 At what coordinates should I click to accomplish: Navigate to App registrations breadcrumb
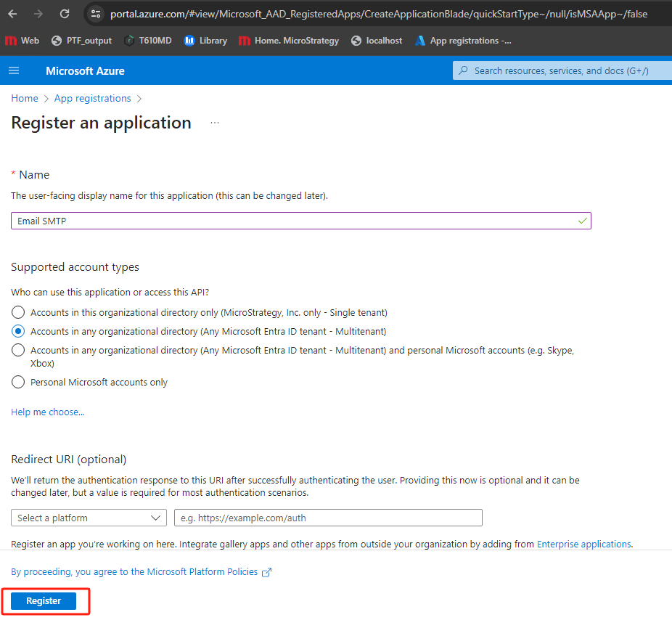click(92, 98)
